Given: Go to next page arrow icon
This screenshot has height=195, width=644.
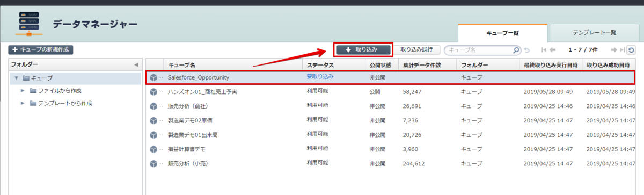Looking at the screenshot, I should point(613,50).
